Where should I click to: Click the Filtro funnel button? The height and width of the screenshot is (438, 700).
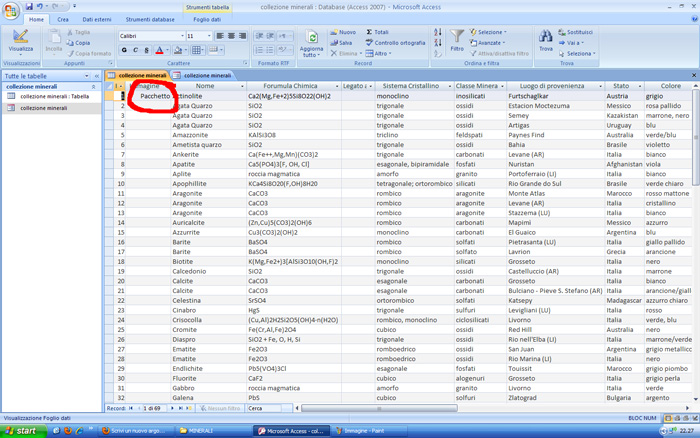pos(457,41)
